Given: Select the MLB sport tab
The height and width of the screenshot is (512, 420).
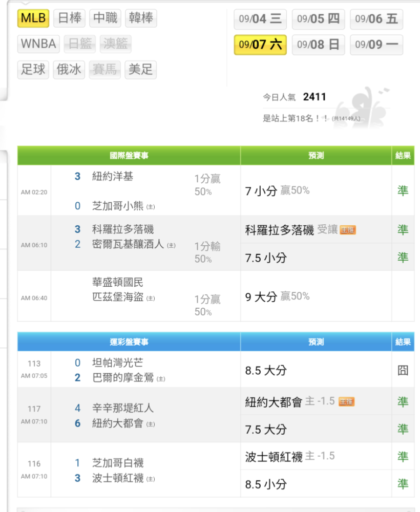Looking at the screenshot, I should click(33, 18).
